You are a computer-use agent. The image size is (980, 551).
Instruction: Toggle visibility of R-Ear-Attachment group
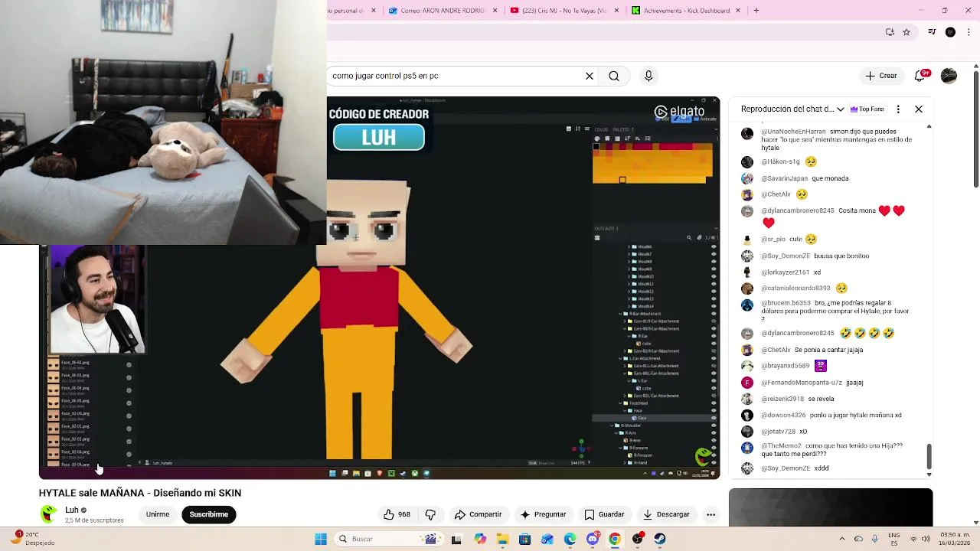(x=714, y=314)
